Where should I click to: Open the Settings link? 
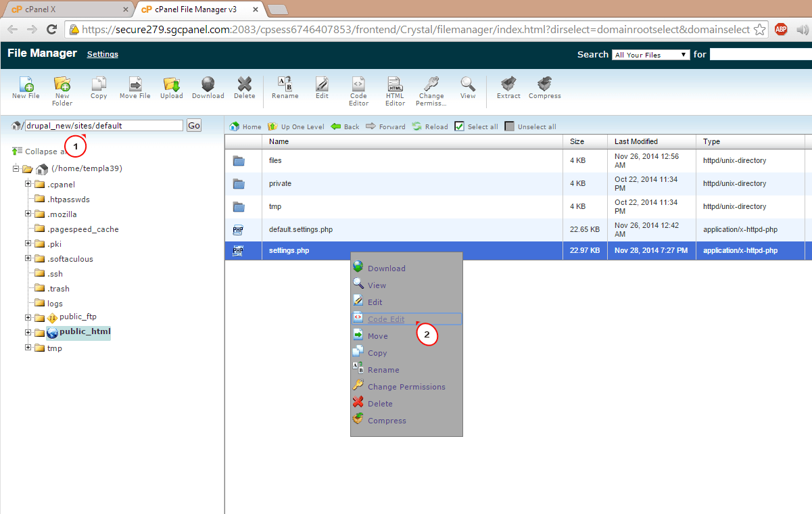tap(103, 54)
